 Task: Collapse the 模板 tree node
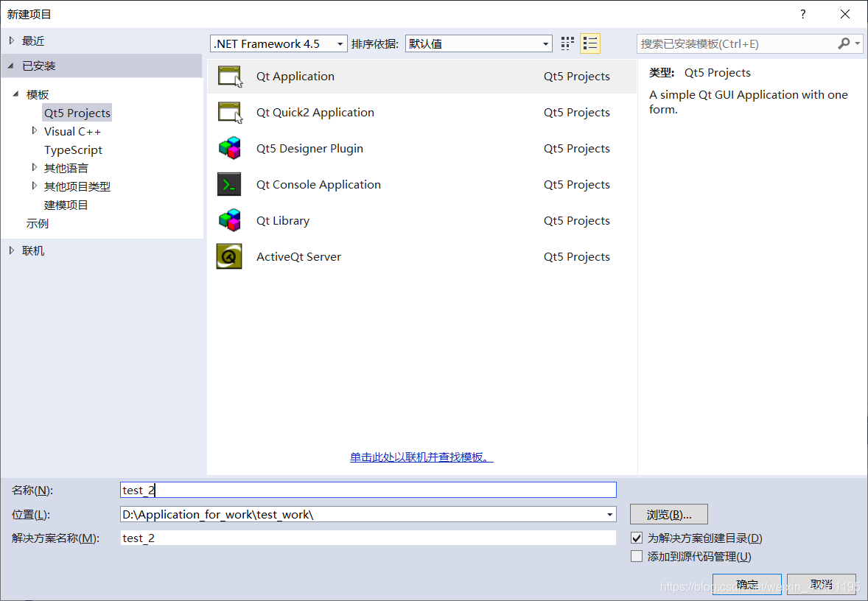(x=15, y=94)
